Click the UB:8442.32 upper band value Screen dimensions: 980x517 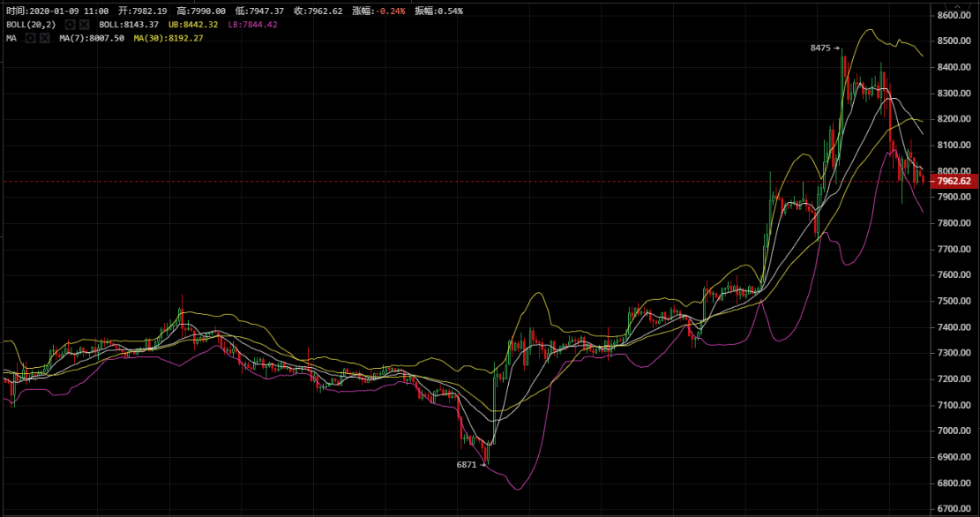(x=193, y=25)
